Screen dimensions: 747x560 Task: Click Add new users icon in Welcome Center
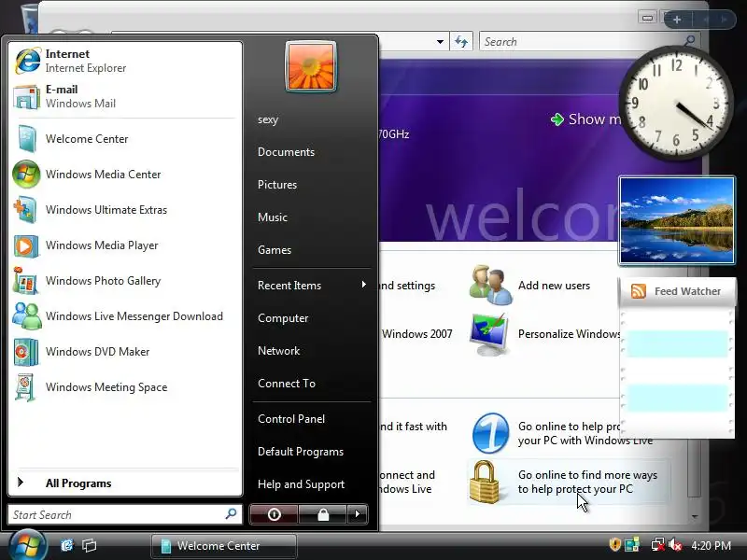[490, 285]
